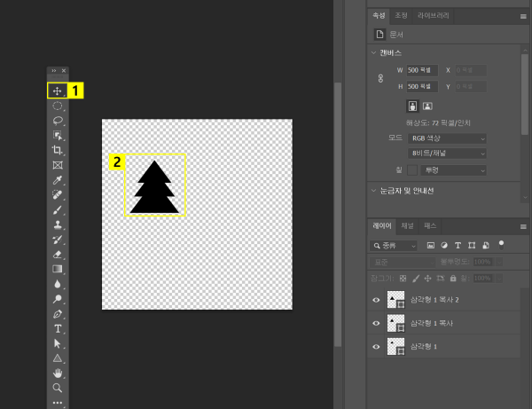Select the Horizontal Type tool
532x409 pixels.
tap(58, 328)
